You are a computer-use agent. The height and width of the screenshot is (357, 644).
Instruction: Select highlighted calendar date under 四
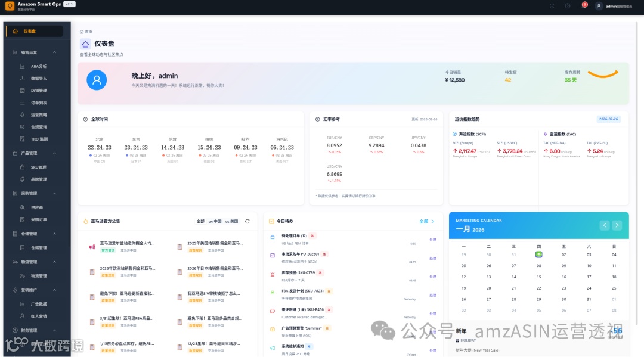(x=539, y=254)
